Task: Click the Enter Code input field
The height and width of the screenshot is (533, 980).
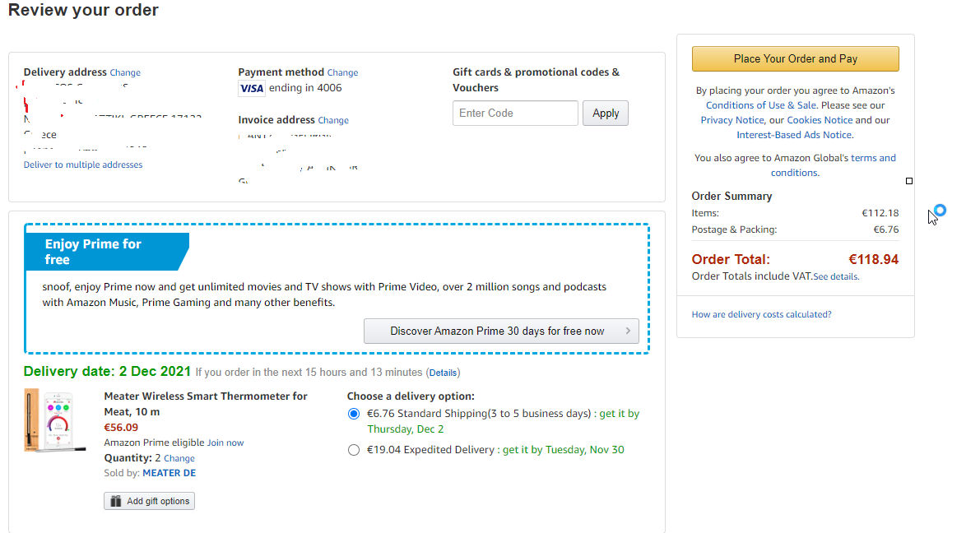Action: (x=515, y=114)
